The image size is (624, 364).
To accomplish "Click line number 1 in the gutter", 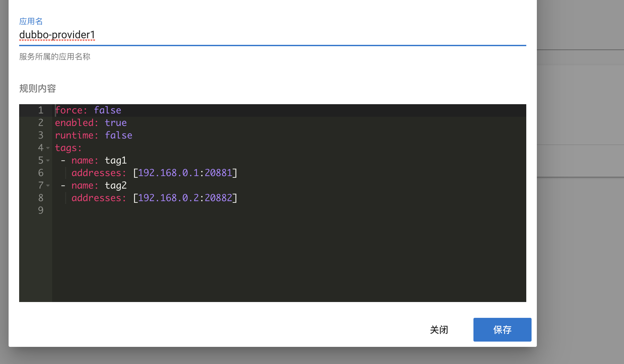I will click(41, 110).
